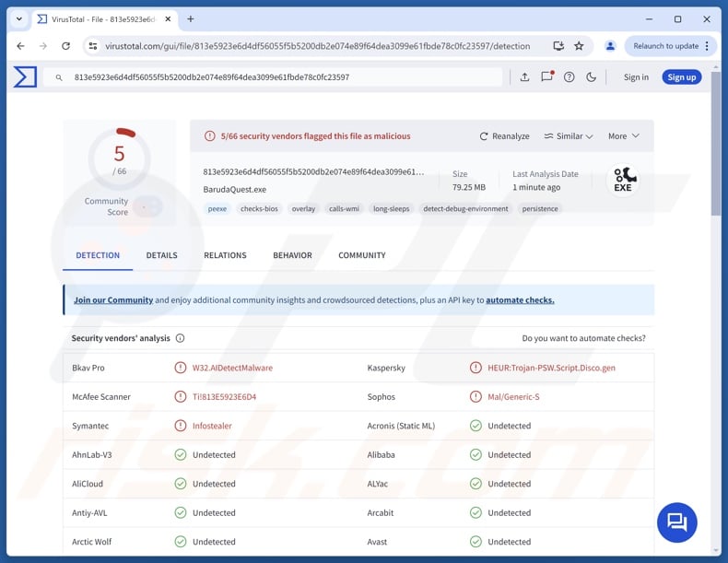Open the RELATIONS tab
This screenshot has width=728, height=563.
point(225,255)
